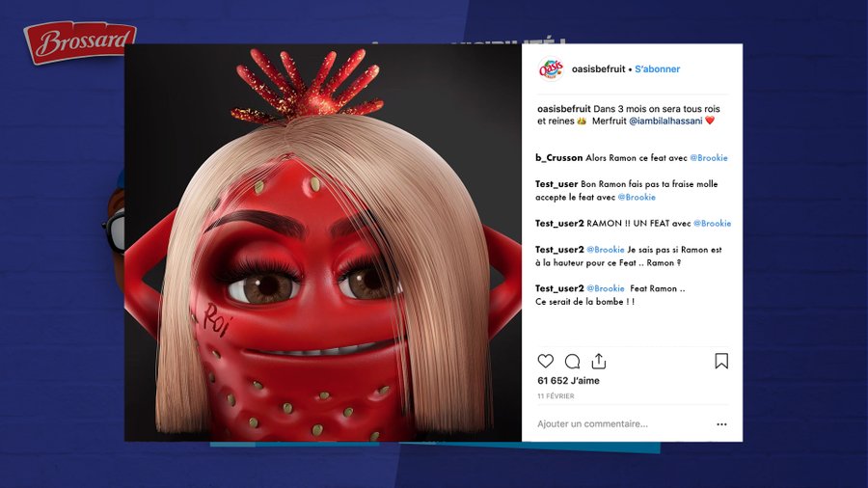
Task: Open the three-dot more options menu
Action: [721, 424]
